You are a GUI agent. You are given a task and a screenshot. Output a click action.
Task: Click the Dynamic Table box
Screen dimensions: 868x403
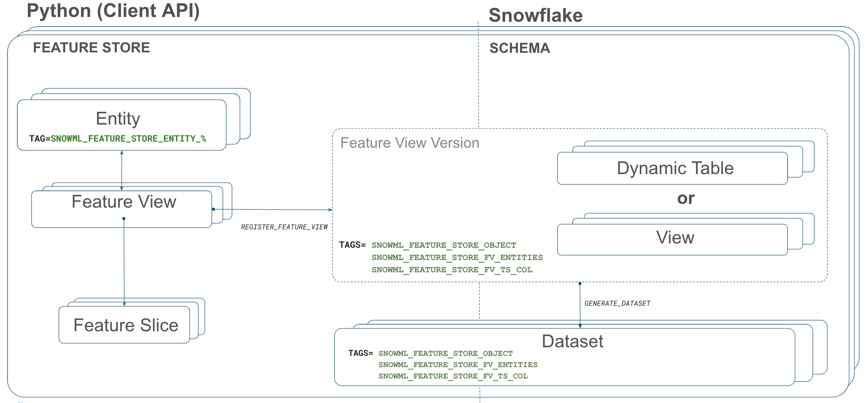[x=672, y=168]
